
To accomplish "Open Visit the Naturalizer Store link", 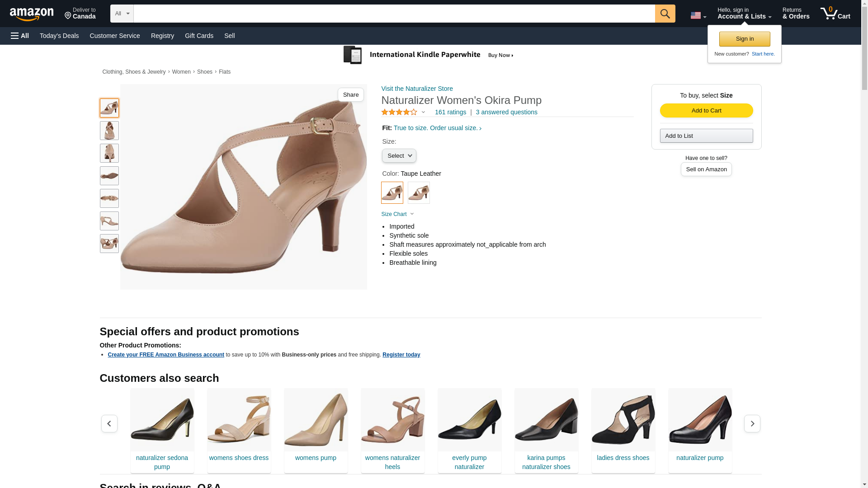I will pyautogui.click(x=417, y=89).
